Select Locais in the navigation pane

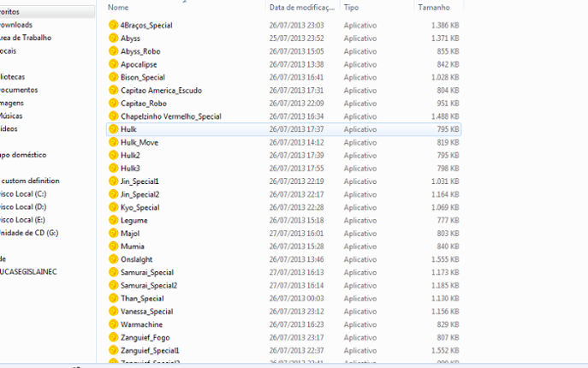tap(9, 50)
